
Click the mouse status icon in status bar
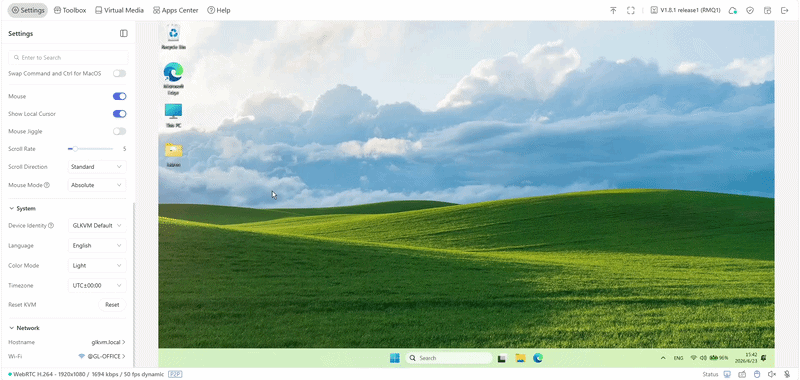(757, 374)
